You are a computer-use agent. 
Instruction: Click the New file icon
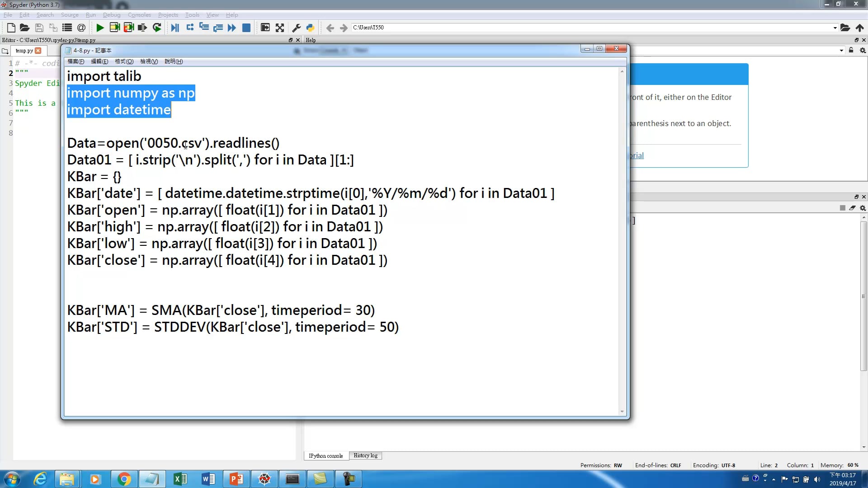click(11, 28)
